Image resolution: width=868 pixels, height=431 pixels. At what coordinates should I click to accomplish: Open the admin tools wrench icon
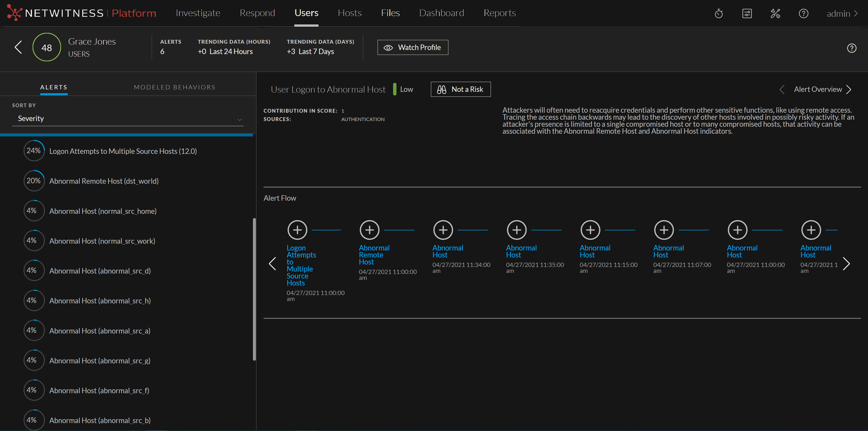pos(775,14)
